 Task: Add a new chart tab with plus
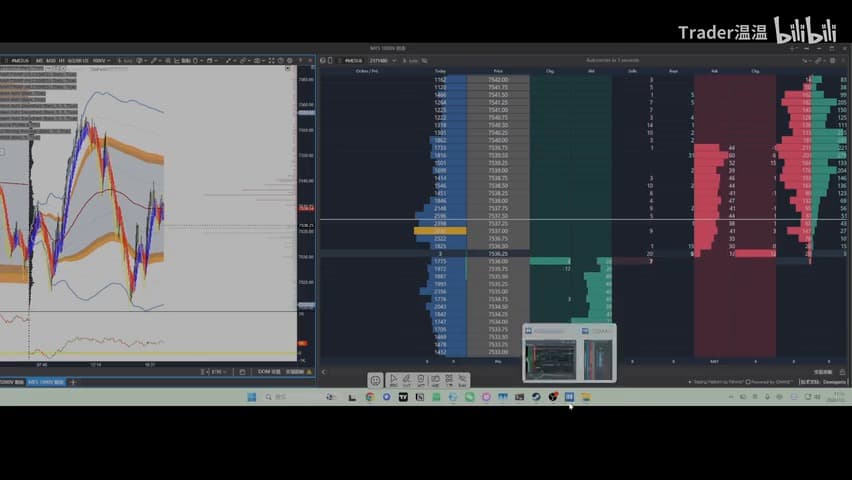pos(73,382)
